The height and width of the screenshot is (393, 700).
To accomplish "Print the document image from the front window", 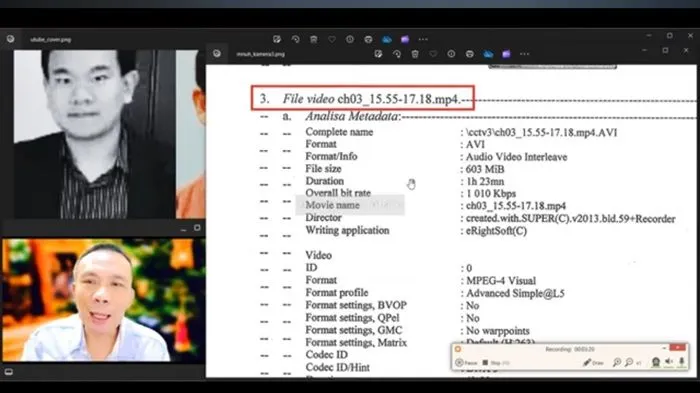I will click(470, 54).
